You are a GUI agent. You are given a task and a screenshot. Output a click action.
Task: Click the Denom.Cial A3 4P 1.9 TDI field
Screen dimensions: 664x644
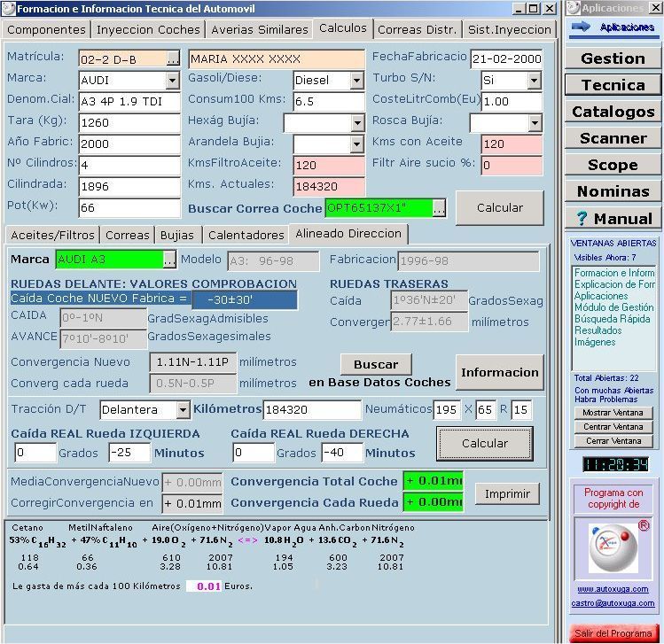point(129,102)
